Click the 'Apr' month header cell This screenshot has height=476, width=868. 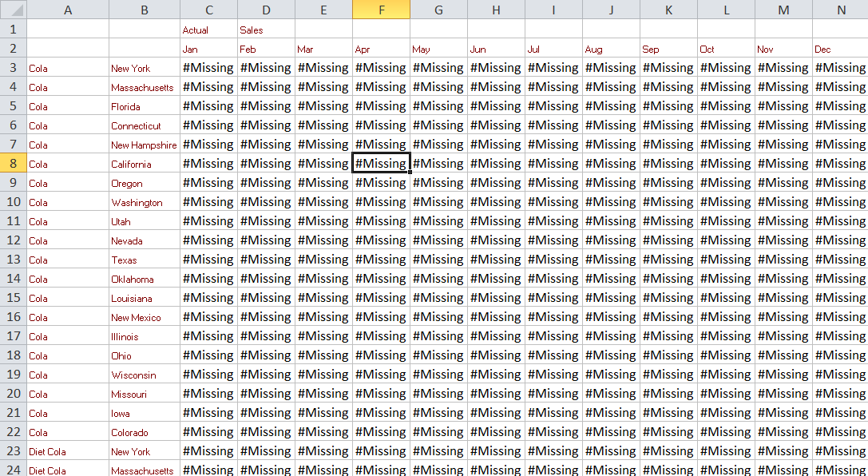(x=382, y=48)
